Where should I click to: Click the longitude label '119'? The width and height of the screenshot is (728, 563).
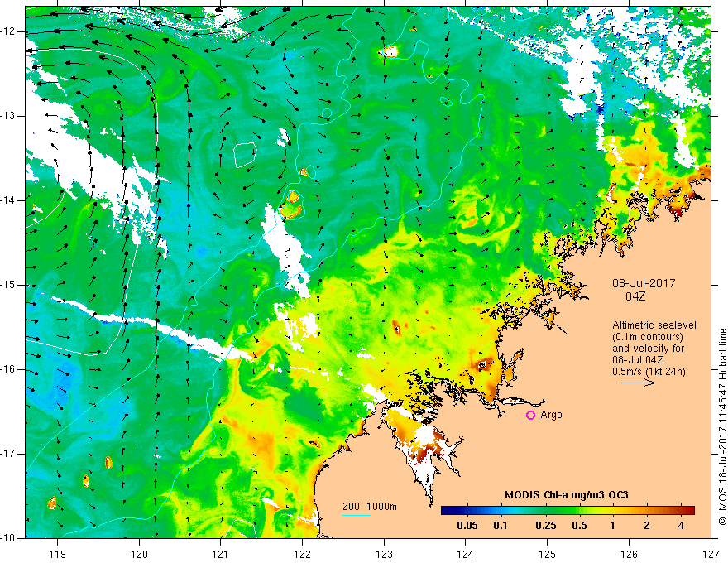coord(58,554)
